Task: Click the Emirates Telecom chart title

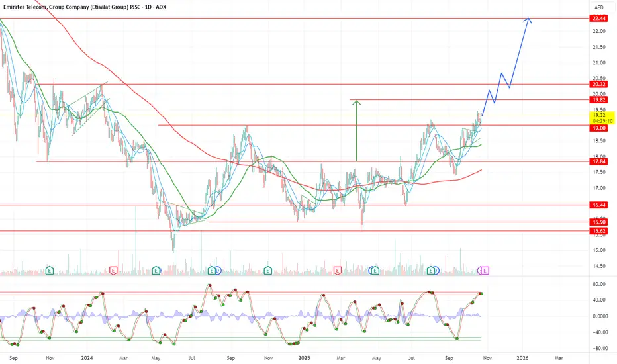Action: [85, 7]
